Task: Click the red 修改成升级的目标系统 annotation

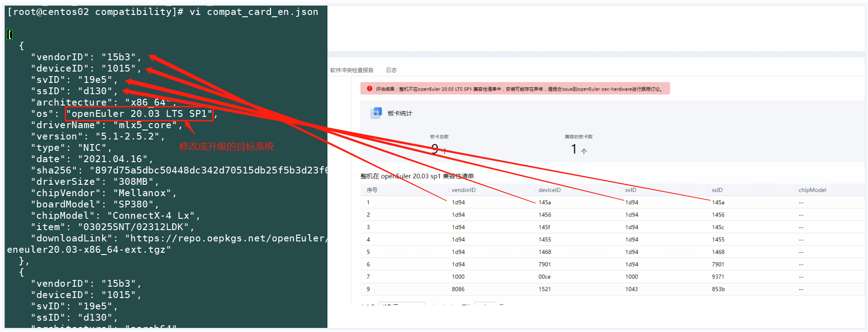Action: (226, 147)
